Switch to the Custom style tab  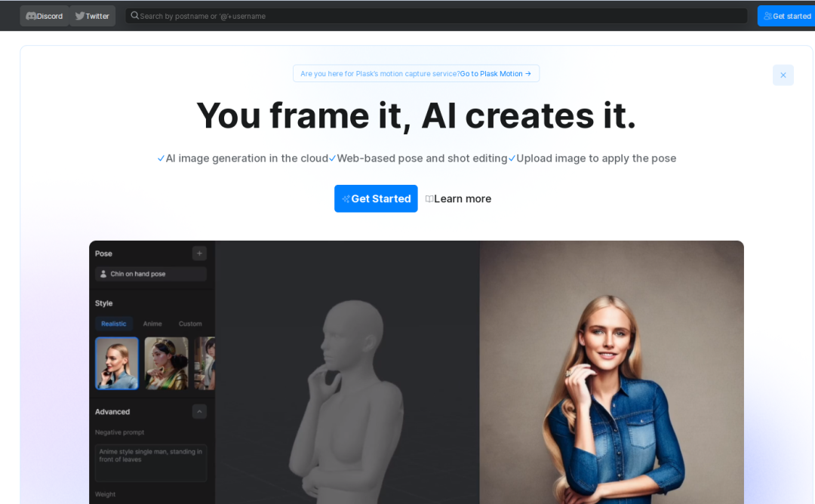click(190, 324)
